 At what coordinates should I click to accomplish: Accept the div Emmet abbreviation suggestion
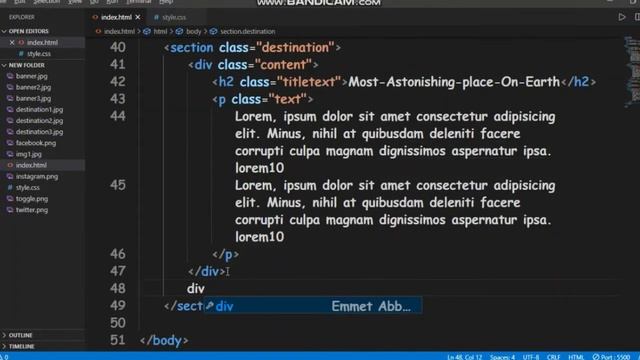coord(313,306)
